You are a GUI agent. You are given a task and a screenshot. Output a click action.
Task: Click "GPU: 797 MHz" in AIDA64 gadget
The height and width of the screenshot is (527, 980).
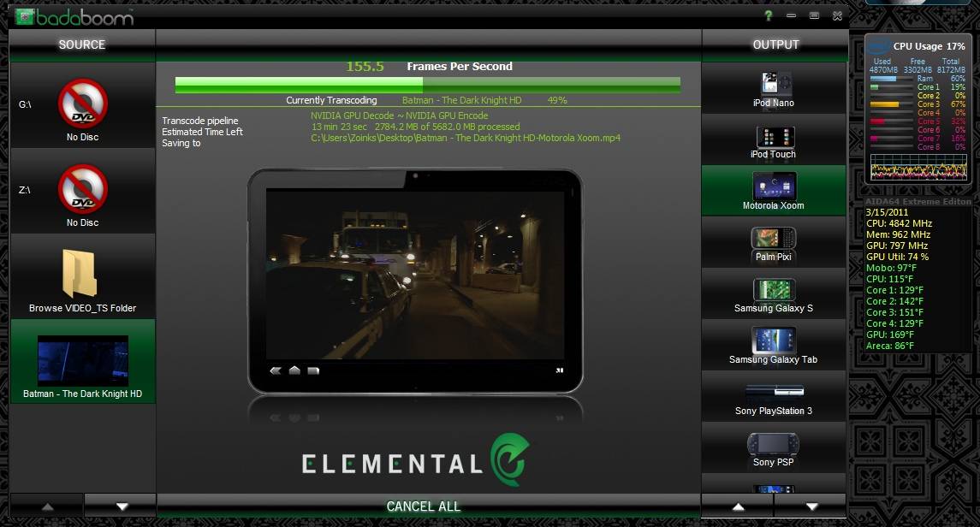897,246
